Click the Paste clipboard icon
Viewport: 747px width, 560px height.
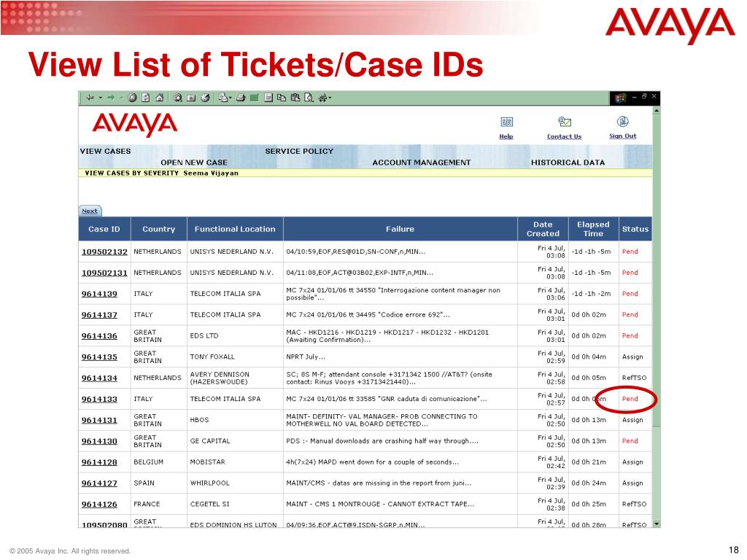295,98
